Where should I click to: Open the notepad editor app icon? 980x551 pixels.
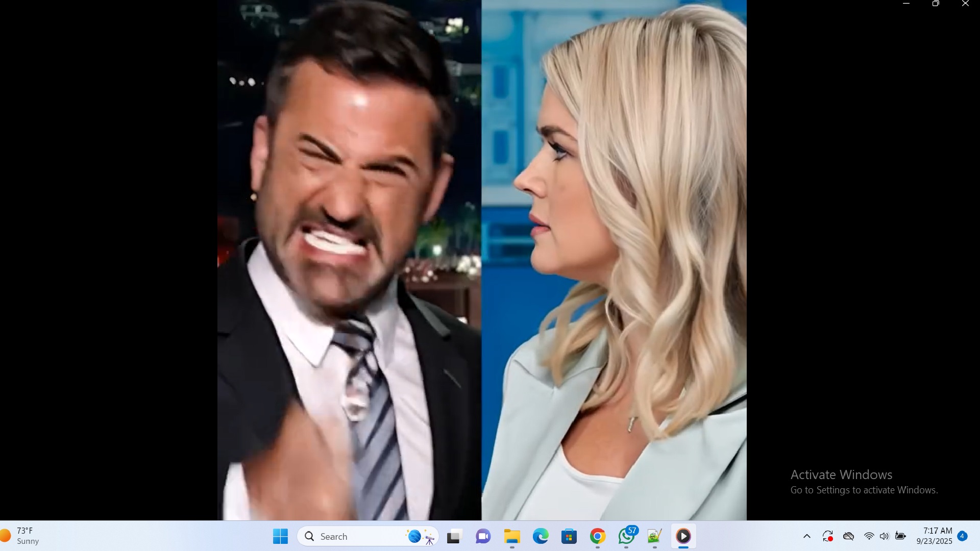tap(655, 536)
